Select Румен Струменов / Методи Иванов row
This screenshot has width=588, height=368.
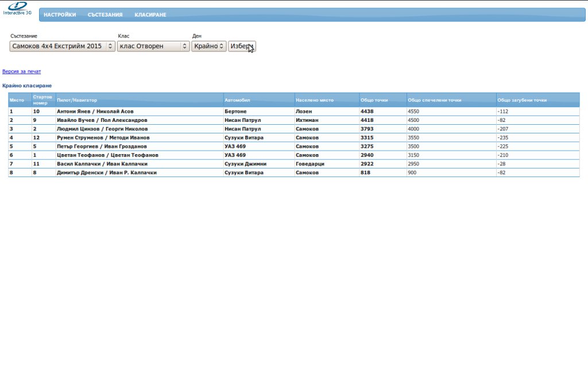294,138
